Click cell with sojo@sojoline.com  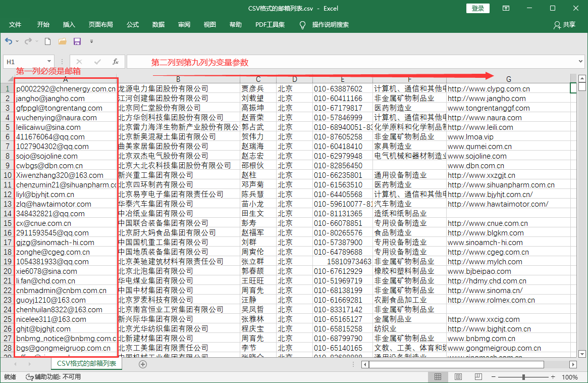[x=66, y=156]
